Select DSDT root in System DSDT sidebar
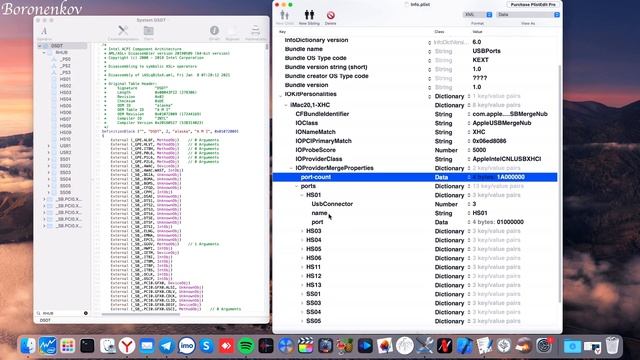This screenshot has height=360, width=640. (x=57, y=46)
